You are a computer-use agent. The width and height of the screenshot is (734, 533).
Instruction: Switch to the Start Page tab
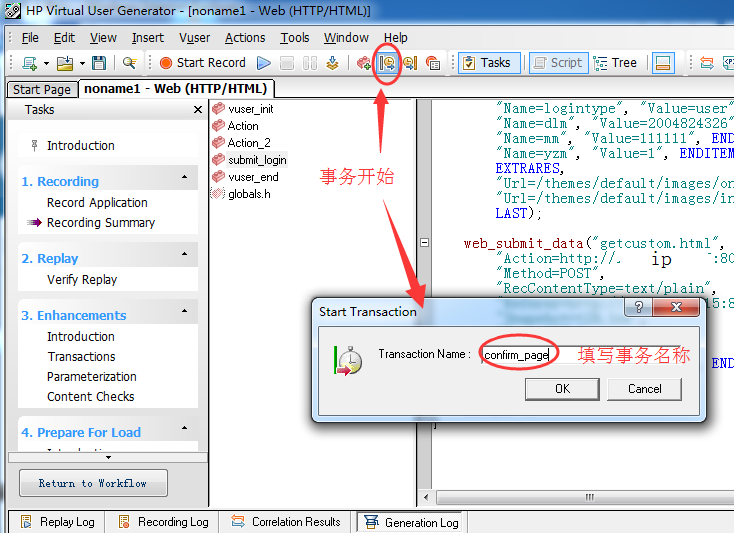click(42, 89)
